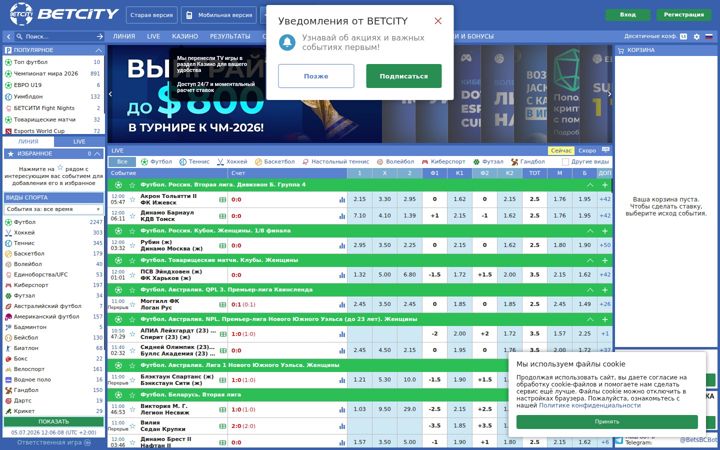Filter live events by Баскетбол
This screenshot has height=450, width=720.
[275, 162]
